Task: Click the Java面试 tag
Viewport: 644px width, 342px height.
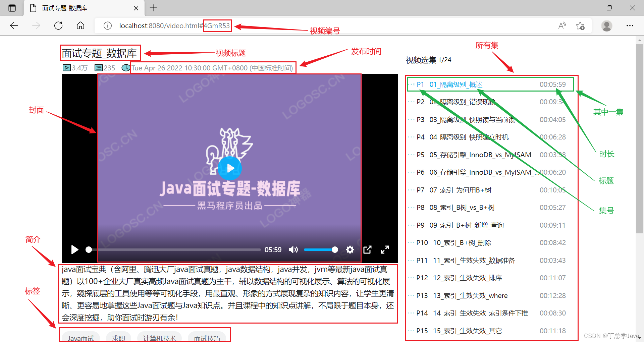Action: [80, 338]
